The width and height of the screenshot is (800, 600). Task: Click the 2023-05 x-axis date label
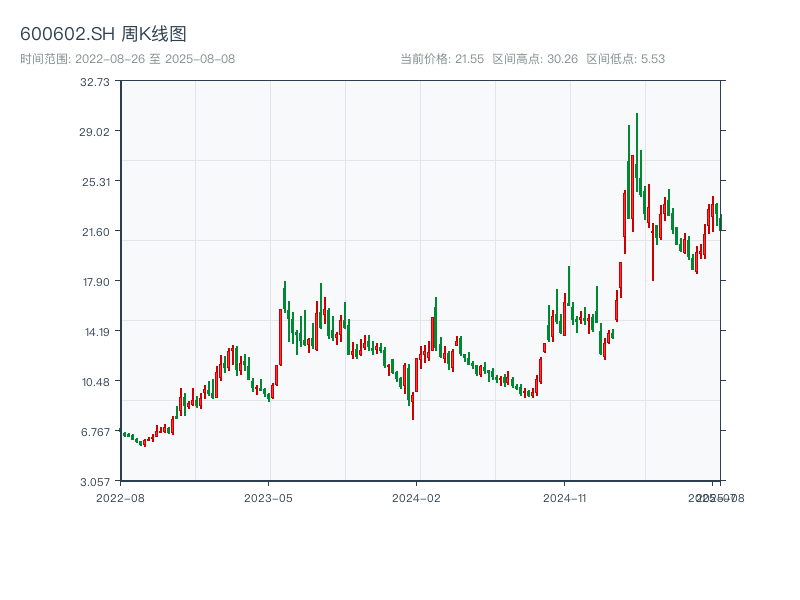(x=268, y=497)
